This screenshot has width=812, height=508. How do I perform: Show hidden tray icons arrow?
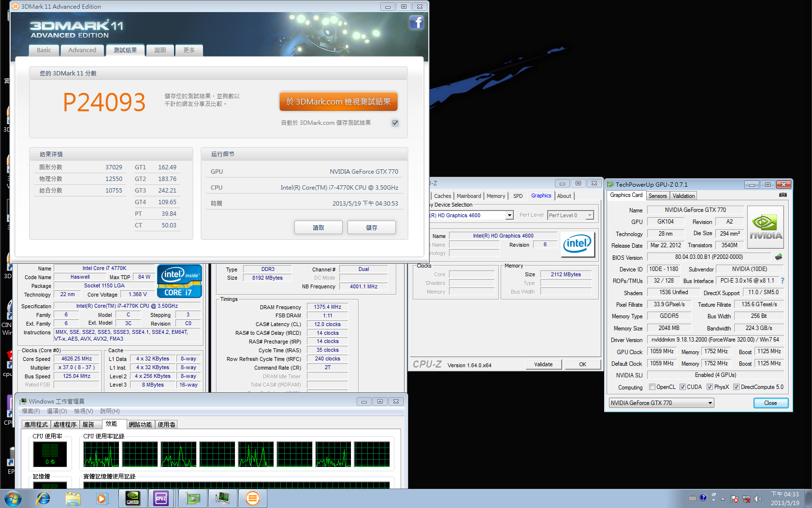(x=723, y=498)
